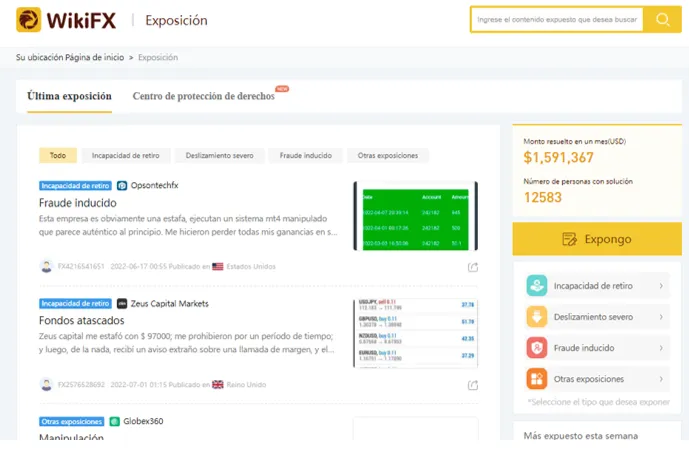This screenshot has height=451, width=689.
Task: Click the Estados Unidos flag icon
Action: (218, 266)
